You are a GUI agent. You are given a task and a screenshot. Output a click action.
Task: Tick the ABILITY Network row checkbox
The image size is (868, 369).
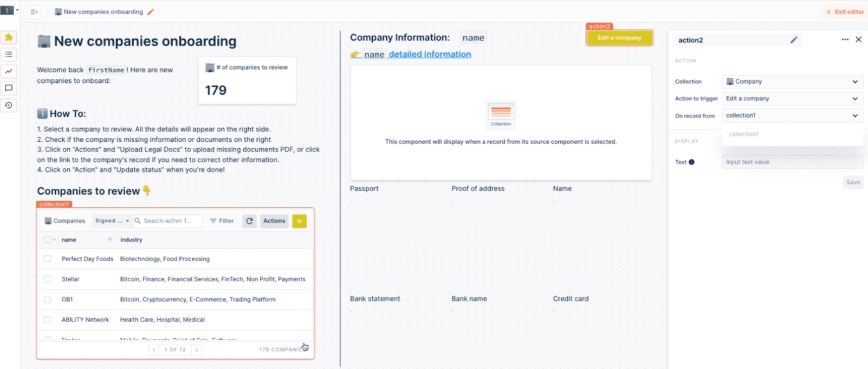click(48, 320)
